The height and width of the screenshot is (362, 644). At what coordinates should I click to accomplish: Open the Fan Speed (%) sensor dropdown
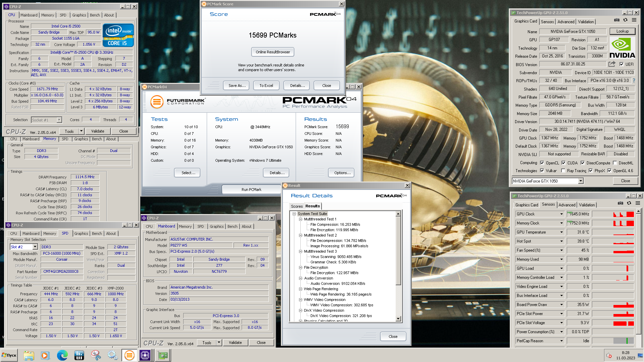click(561, 250)
